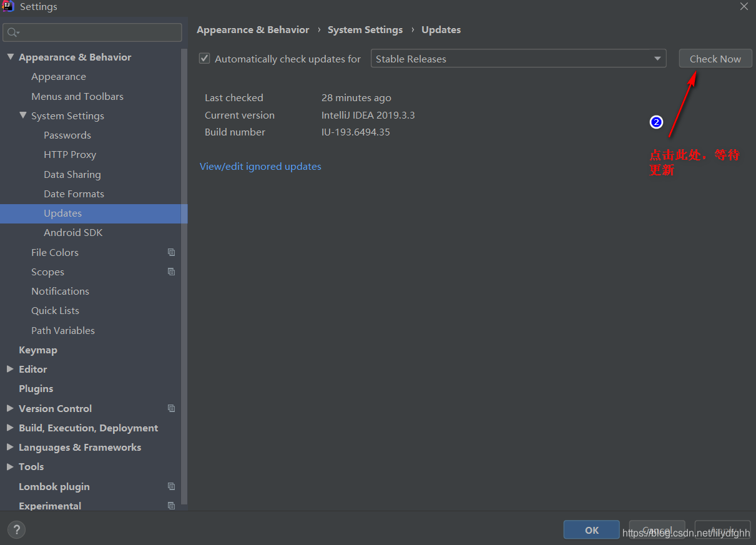Screen dimensions: 756x545
Task: Click Appearance & Behavior in breadcrumb
Action: click(253, 29)
